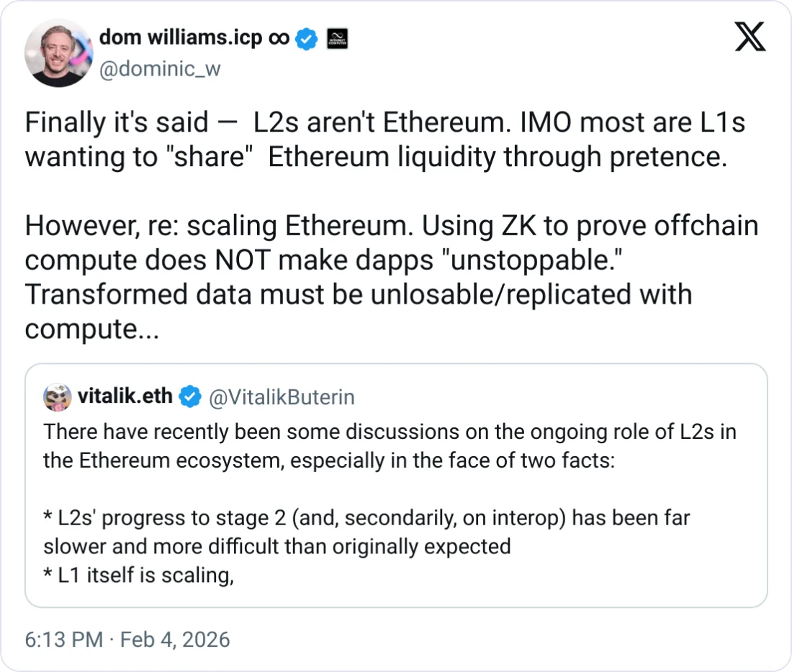The image size is (792, 672).
Task: Open the @dominic_w handle link
Action: point(158,69)
